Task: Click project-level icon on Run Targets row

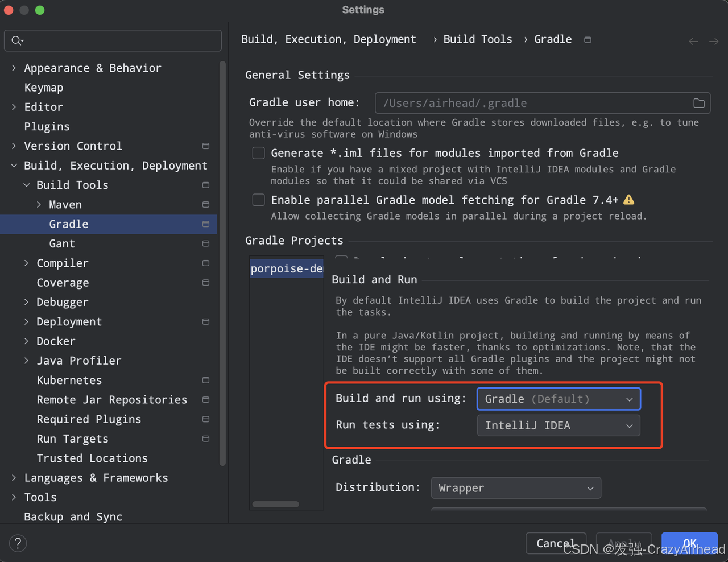Action: [x=206, y=439]
